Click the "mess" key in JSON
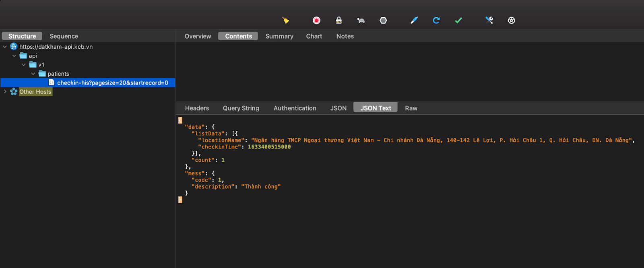 [195, 173]
